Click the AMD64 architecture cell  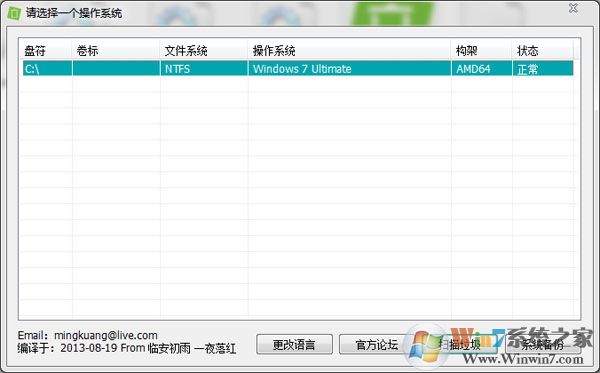tap(482, 68)
